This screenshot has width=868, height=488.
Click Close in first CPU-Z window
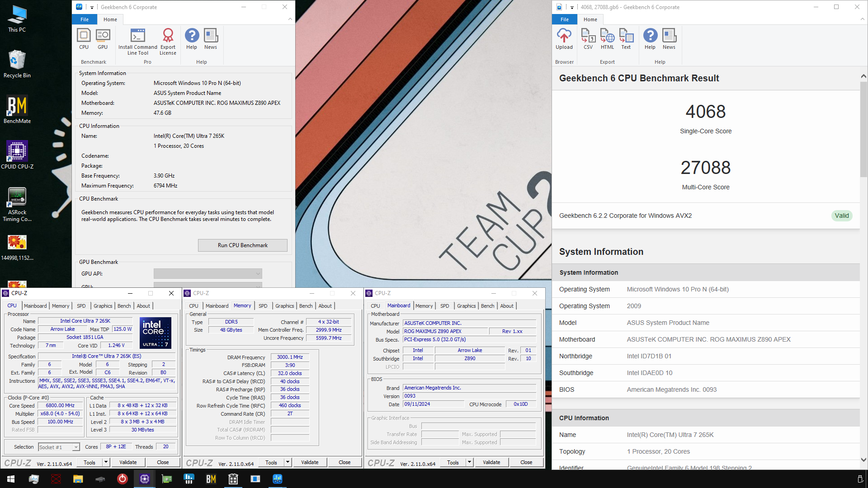point(163,462)
